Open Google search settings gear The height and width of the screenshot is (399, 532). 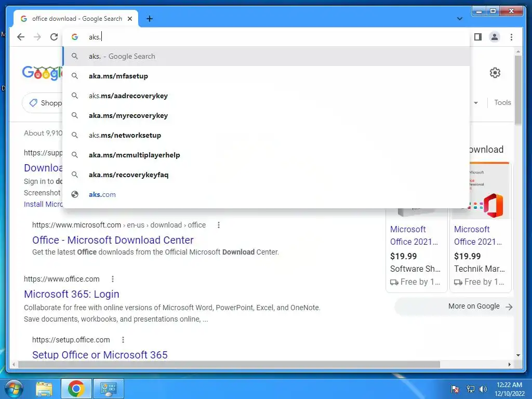pos(495,73)
